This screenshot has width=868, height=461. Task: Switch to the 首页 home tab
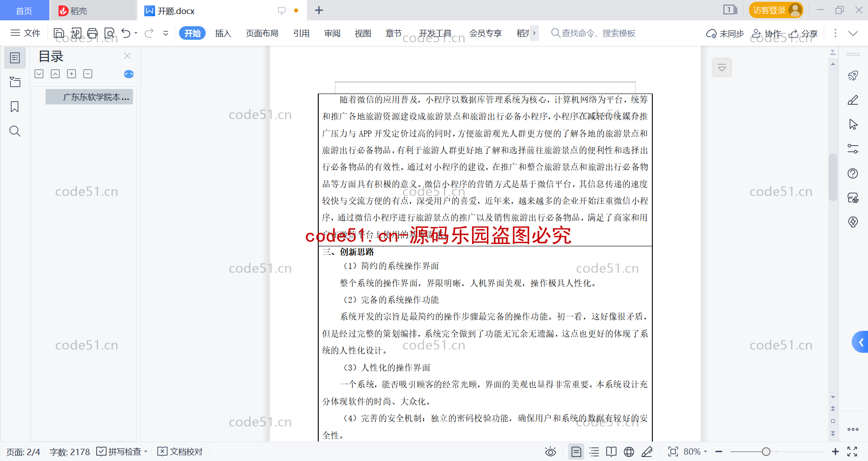tap(24, 10)
